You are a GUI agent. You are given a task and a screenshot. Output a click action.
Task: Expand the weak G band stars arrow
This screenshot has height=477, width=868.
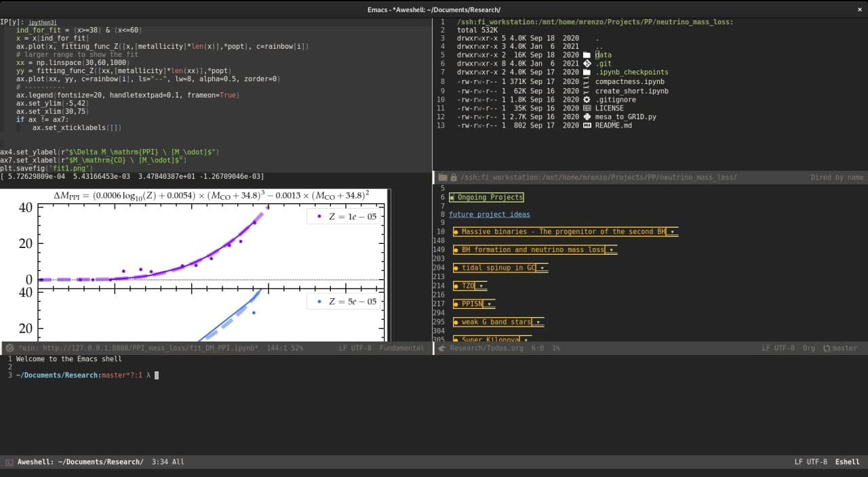point(538,322)
